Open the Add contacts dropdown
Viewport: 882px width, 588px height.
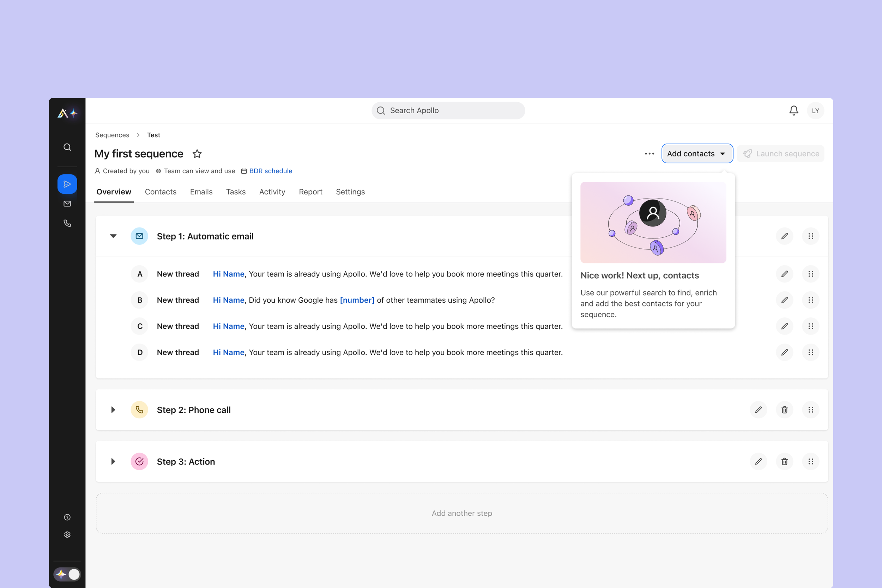click(x=697, y=154)
